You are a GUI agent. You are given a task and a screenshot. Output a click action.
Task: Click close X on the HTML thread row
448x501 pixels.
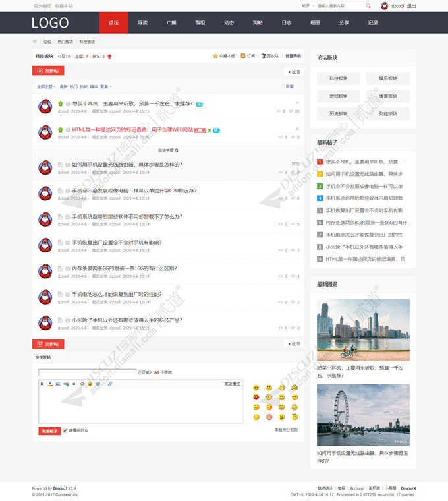297,129
